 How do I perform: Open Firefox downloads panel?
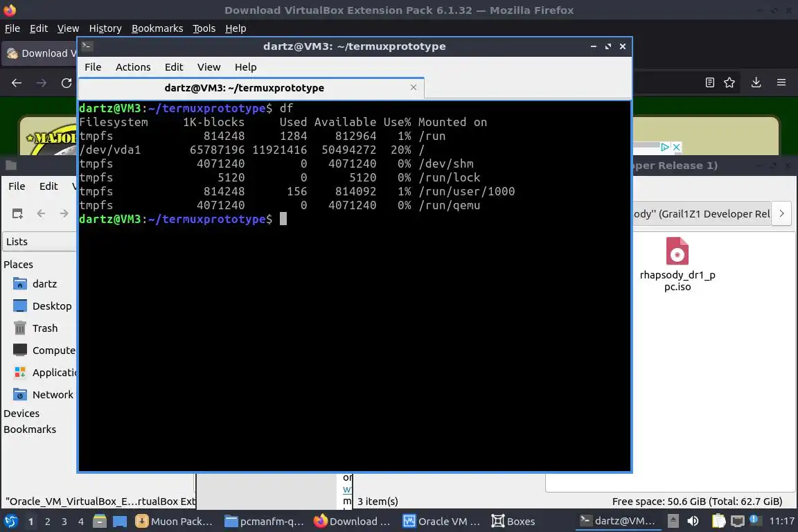pos(756,82)
